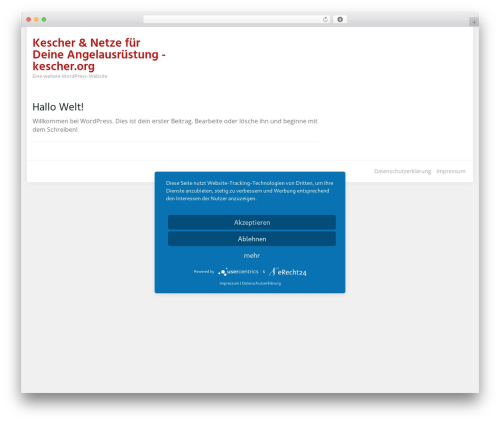Open a new tab with plus icon
The height and width of the screenshot is (423, 500).
point(474,22)
